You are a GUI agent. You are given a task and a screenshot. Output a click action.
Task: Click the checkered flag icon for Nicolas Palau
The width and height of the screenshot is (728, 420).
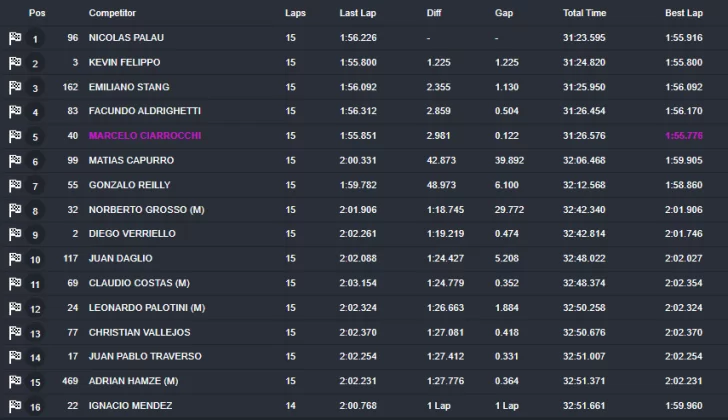point(15,38)
